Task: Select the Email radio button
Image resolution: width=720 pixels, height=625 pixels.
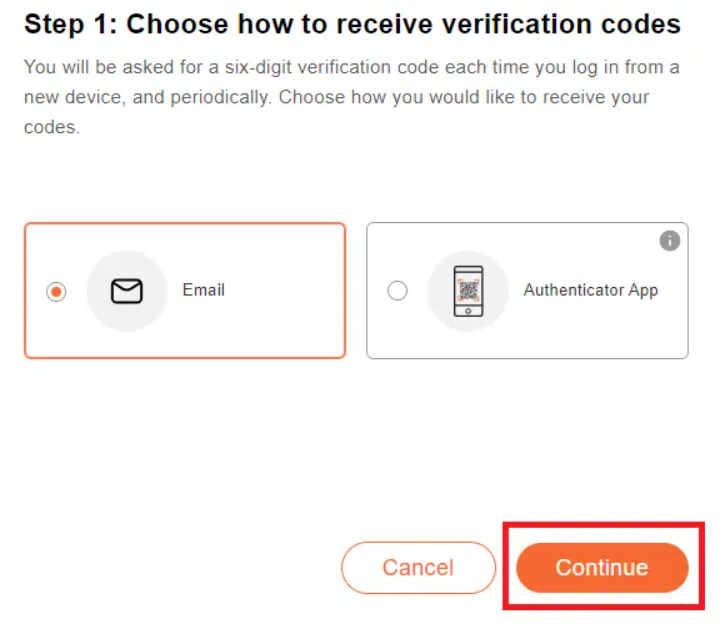Action: click(57, 291)
